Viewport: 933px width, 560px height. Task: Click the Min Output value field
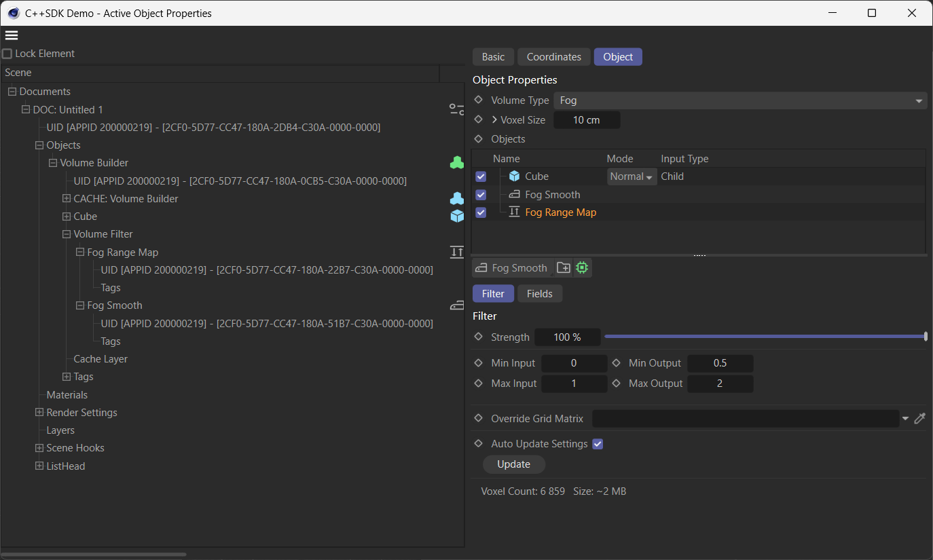pos(720,363)
